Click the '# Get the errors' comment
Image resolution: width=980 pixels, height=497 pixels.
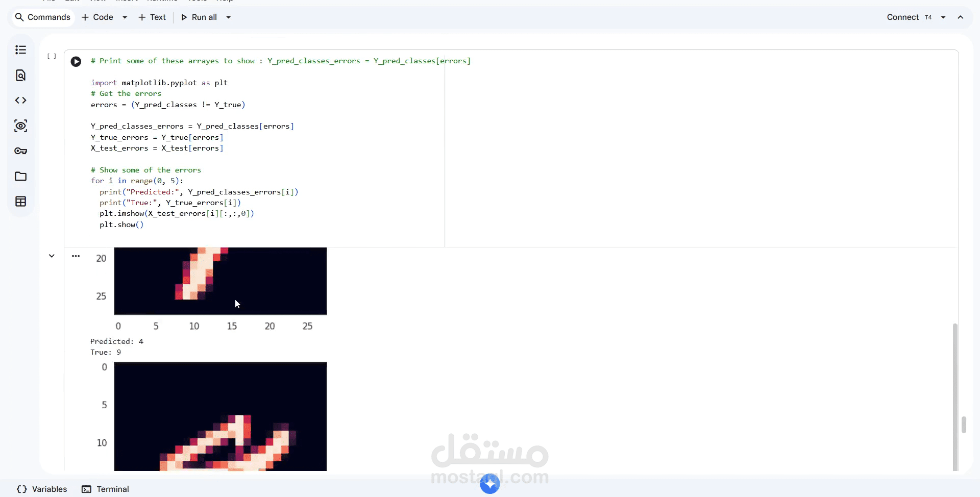point(126,93)
